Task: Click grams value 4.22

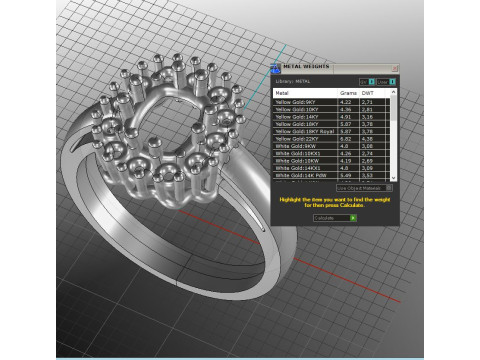Action: [346, 102]
